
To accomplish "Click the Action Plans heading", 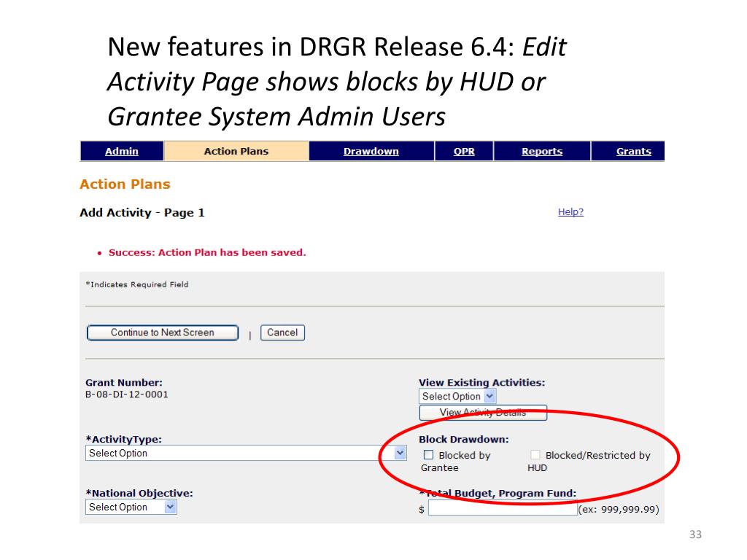I will [125, 184].
